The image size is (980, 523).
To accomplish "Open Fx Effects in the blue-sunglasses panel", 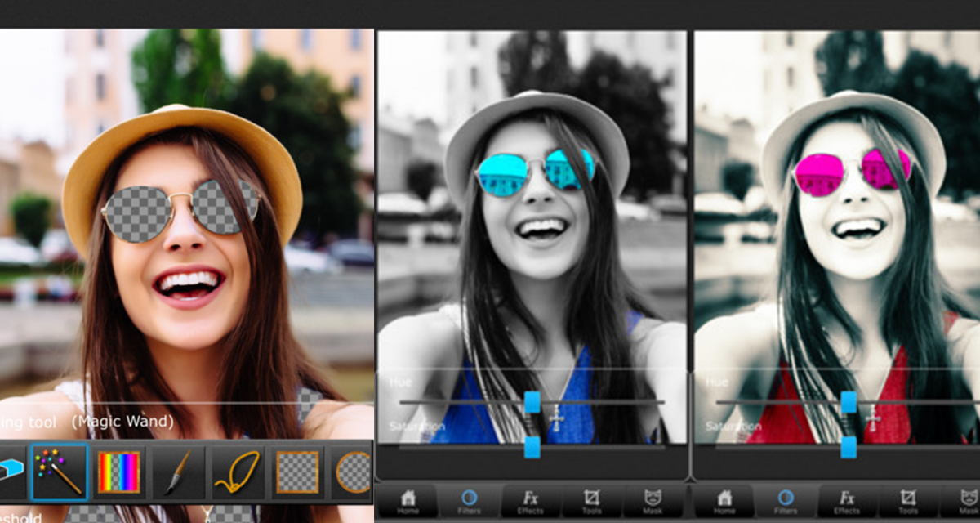I will pos(531,502).
